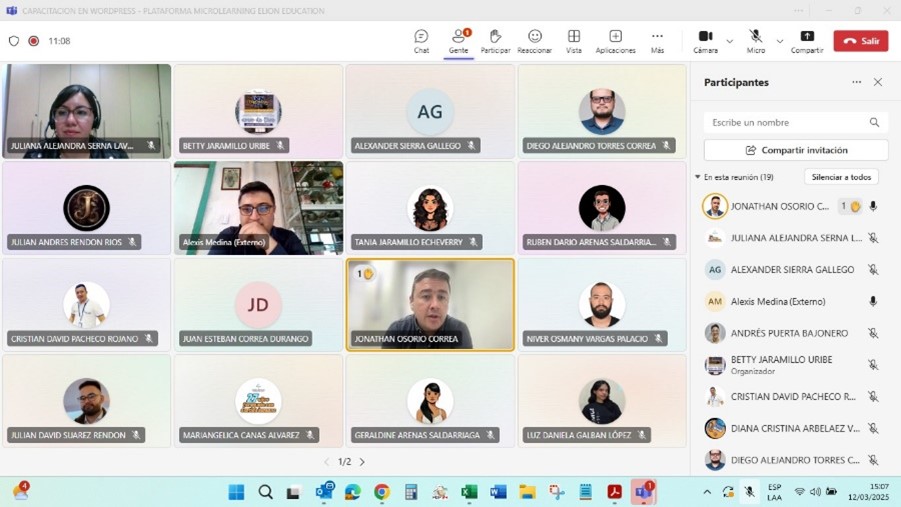Screen dimensions: 901x507
Task: Click the 'Escribe un nombre' search field
Action: point(786,122)
